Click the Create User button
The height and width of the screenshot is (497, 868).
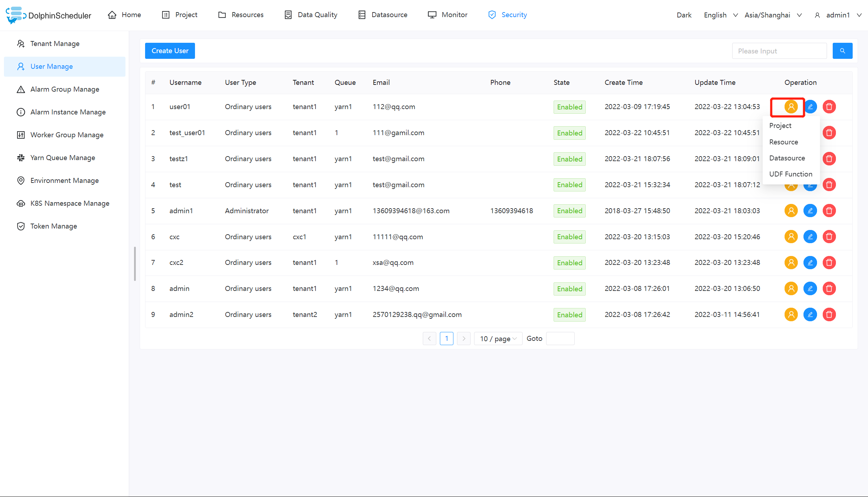pos(170,51)
